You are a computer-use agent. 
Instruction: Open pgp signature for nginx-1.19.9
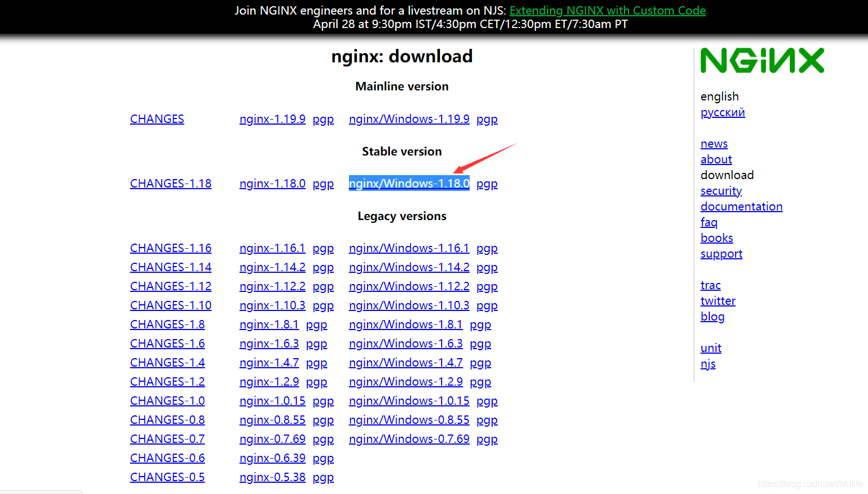click(x=323, y=120)
